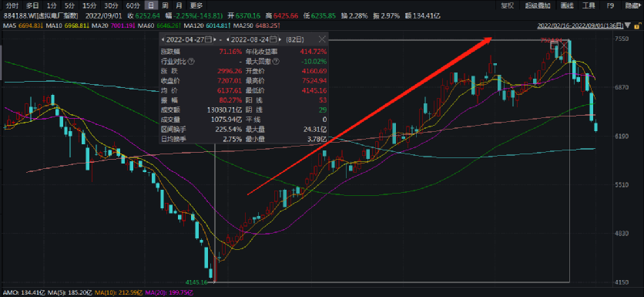Screen dimensions: 644x297
Task: Open the 更多 periods menu
Action: click(196, 5)
